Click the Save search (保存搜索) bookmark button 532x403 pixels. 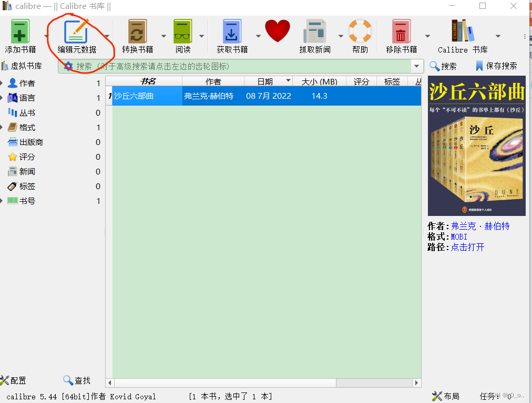(x=496, y=66)
